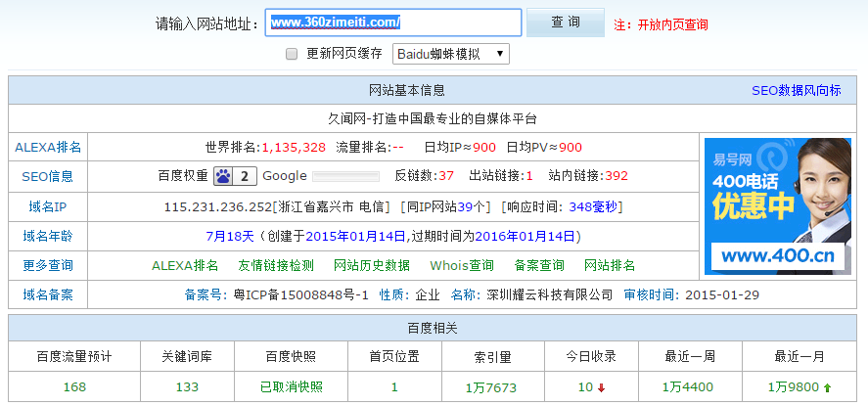Open the 网站历史数据 link
This screenshot has width=868, height=406.
coord(372,265)
